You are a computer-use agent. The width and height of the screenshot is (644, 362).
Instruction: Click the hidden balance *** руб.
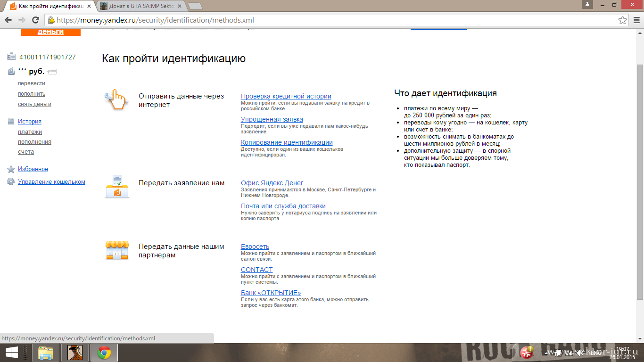tap(31, 72)
